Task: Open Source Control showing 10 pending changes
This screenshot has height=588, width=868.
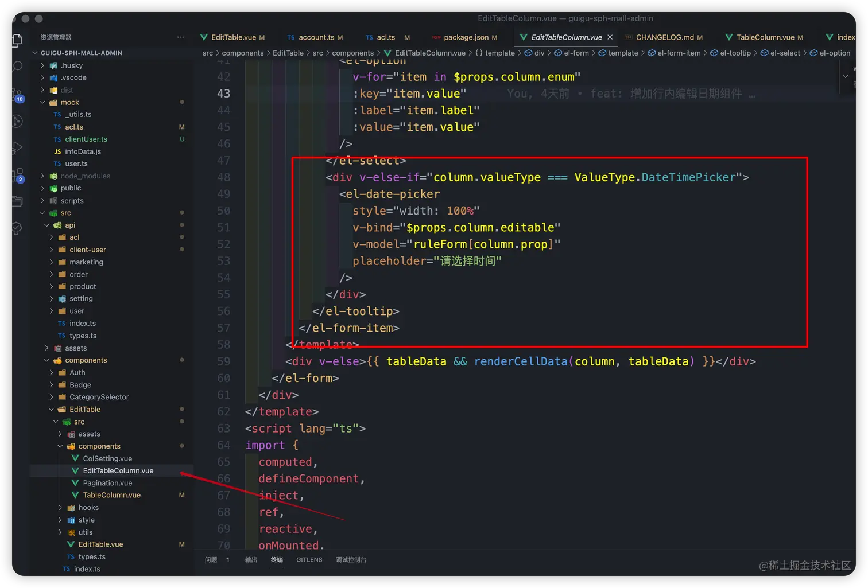Action: coord(17,92)
